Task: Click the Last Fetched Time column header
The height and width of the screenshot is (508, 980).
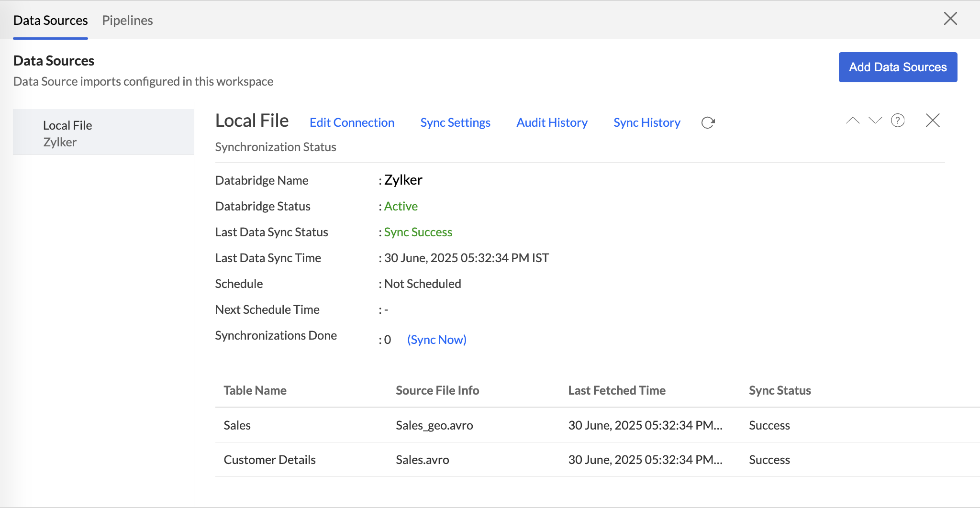Action: click(x=616, y=390)
